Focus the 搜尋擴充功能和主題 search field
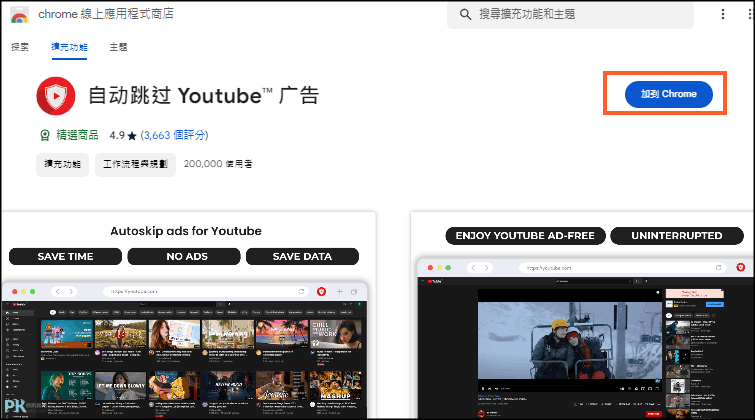This screenshot has width=755, height=420. pyautogui.click(x=570, y=14)
